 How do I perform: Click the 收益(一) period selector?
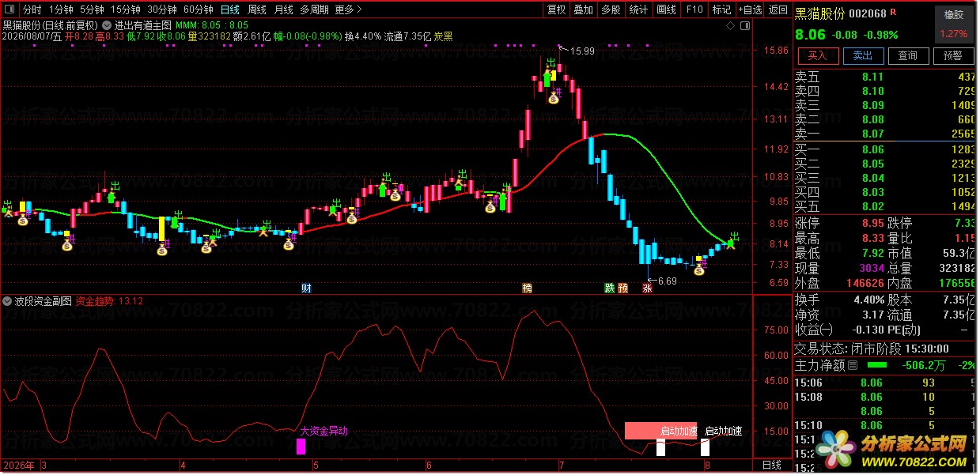[x=815, y=329]
